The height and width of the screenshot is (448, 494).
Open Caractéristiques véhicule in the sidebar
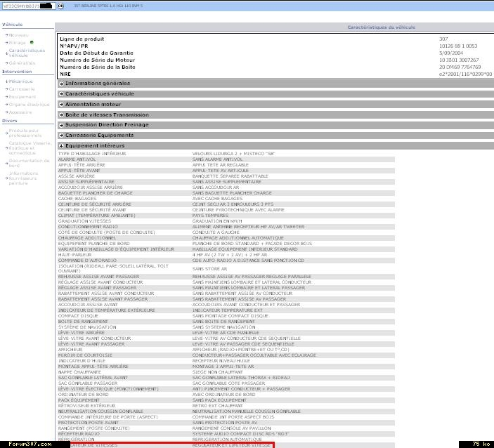pos(27,53)
